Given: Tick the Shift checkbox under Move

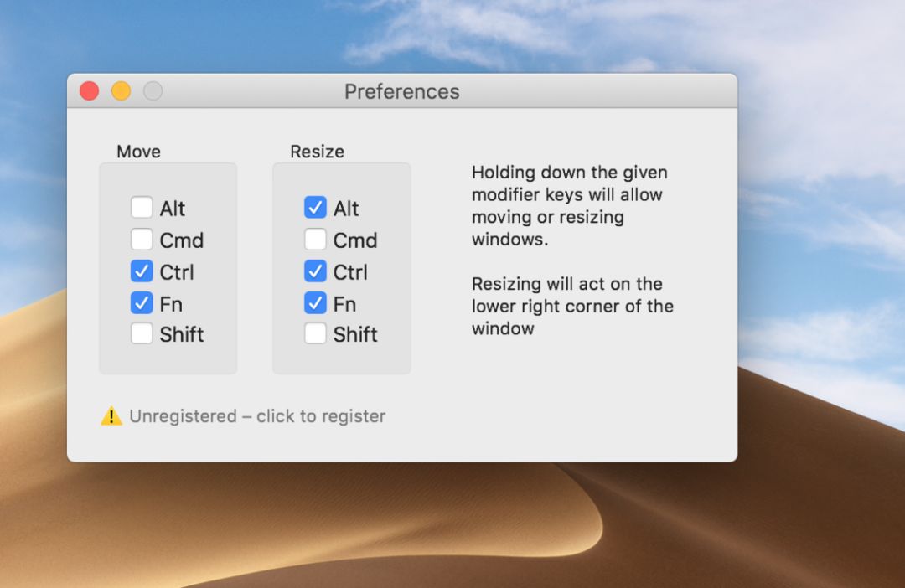Looking at the screenshot, I should point(142,334).
